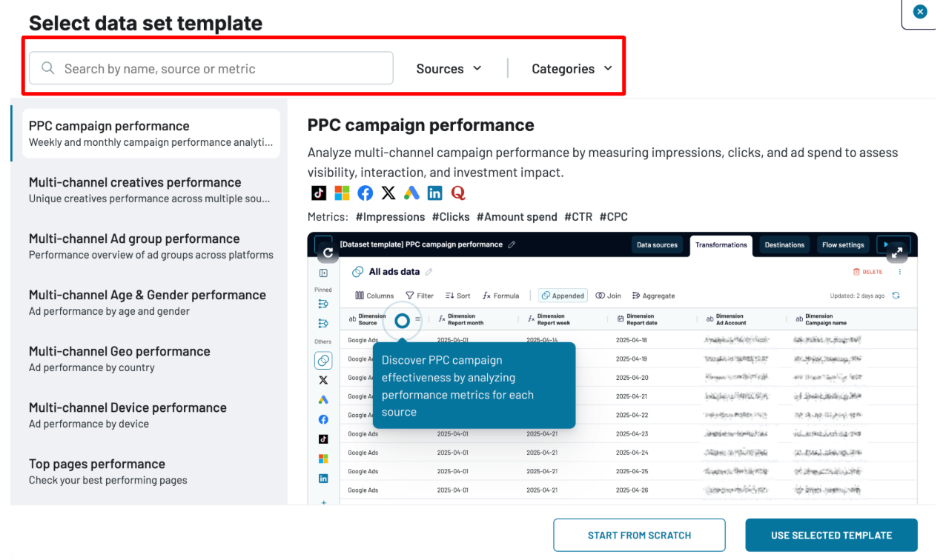Click the Microsoft logo beside the TikTok icon under the description

342,193
